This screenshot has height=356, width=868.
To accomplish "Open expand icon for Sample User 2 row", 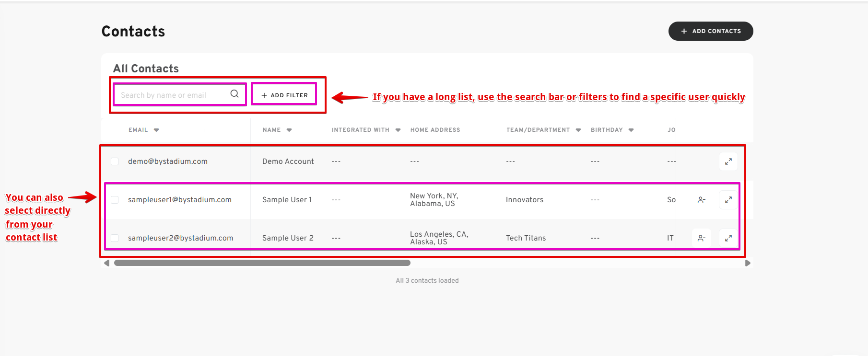I will click(x=728, y=238).
